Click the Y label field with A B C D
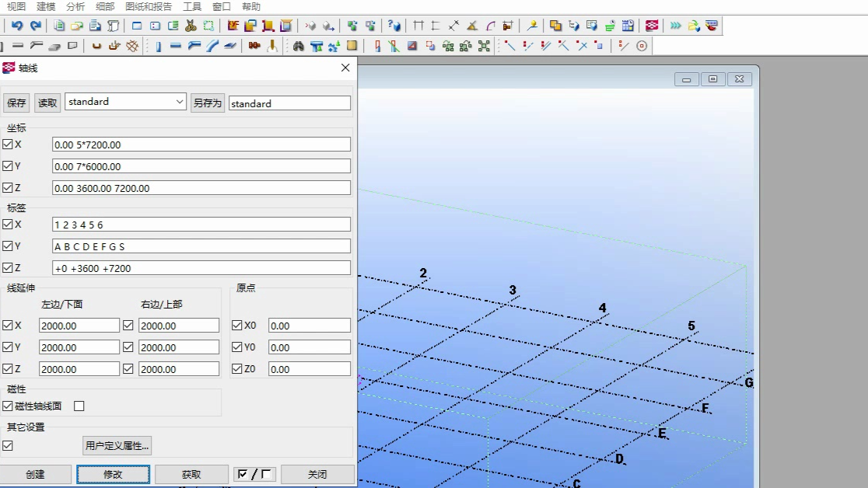The height and width of the screenshot is (488, 868). (x=201, y=246)
